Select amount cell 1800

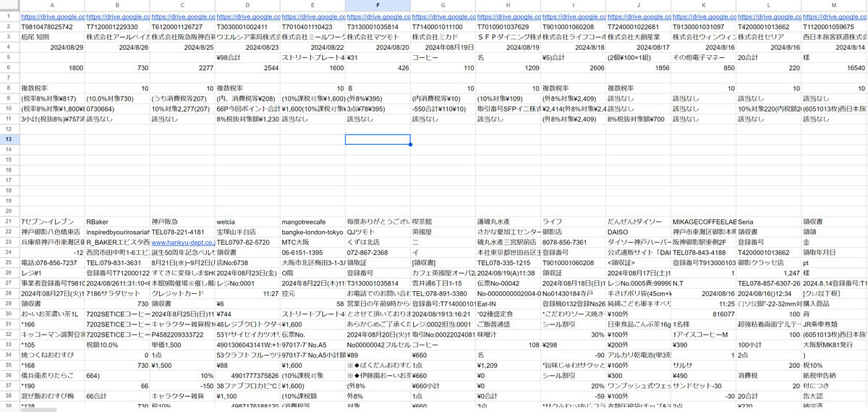tap(53, 67)
